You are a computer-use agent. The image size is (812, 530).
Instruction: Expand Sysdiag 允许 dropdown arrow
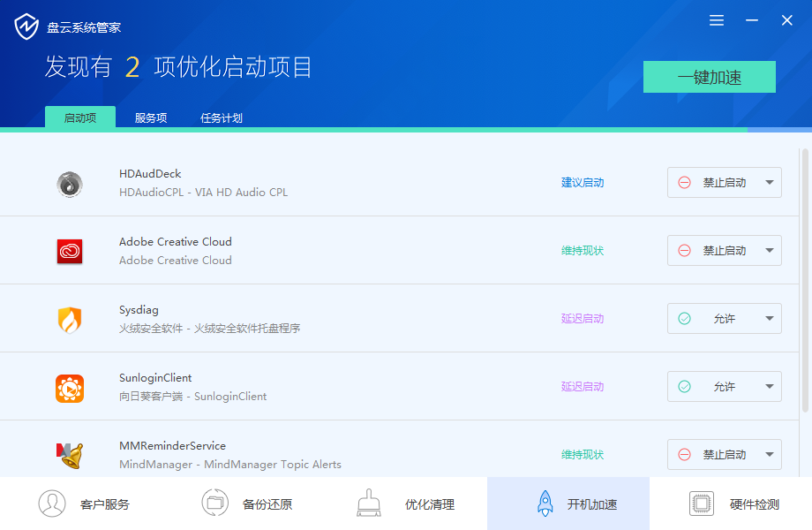click(x=770, y=318)
